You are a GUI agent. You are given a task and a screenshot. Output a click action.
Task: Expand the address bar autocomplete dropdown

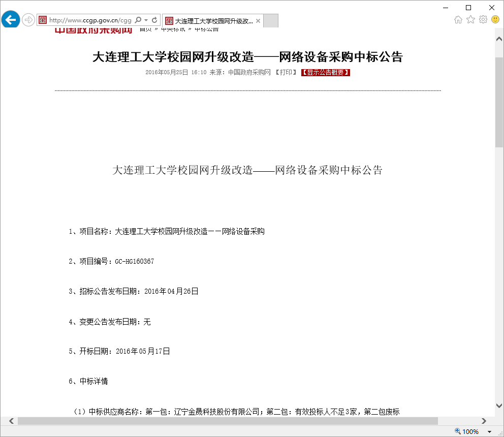click(146, 20)
